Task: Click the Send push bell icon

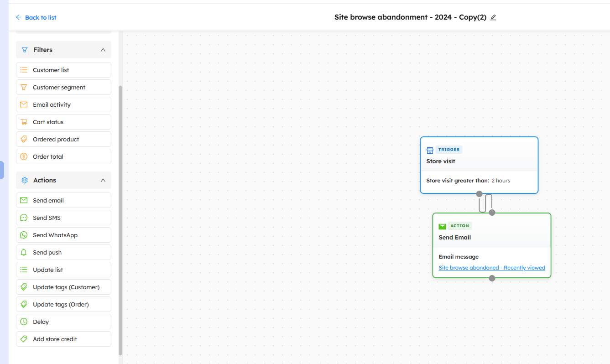Action: click(x=24, y=252)
